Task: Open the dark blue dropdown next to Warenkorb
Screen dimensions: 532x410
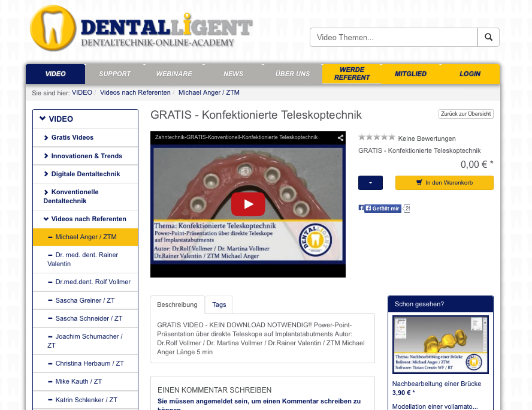Action: click(370, 183)
